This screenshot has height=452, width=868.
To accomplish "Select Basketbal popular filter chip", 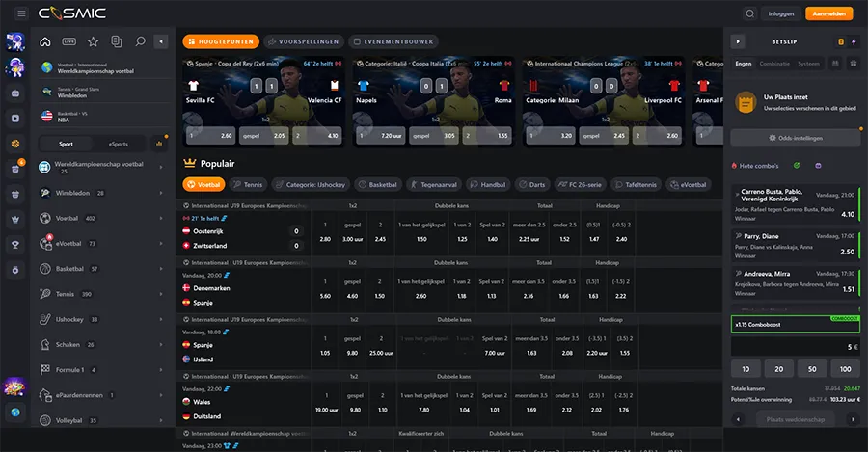I will pyautogui.click(x=378, y=185).
